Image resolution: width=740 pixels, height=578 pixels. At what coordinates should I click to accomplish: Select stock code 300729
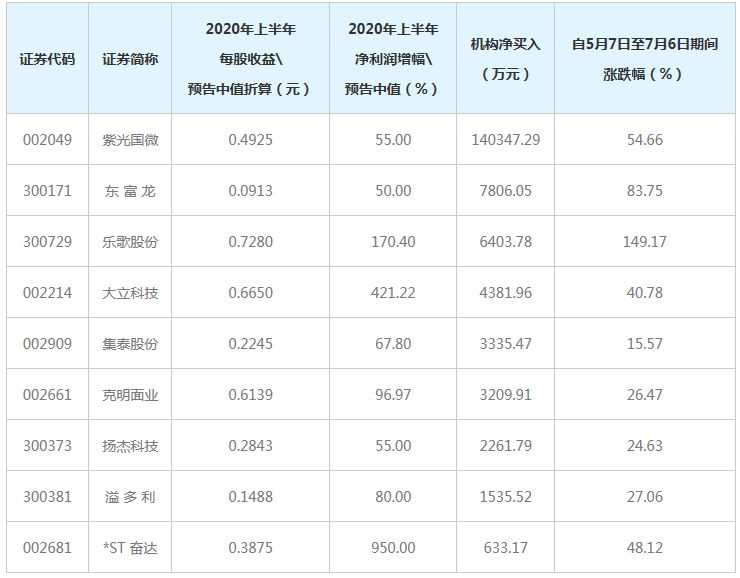48,242
